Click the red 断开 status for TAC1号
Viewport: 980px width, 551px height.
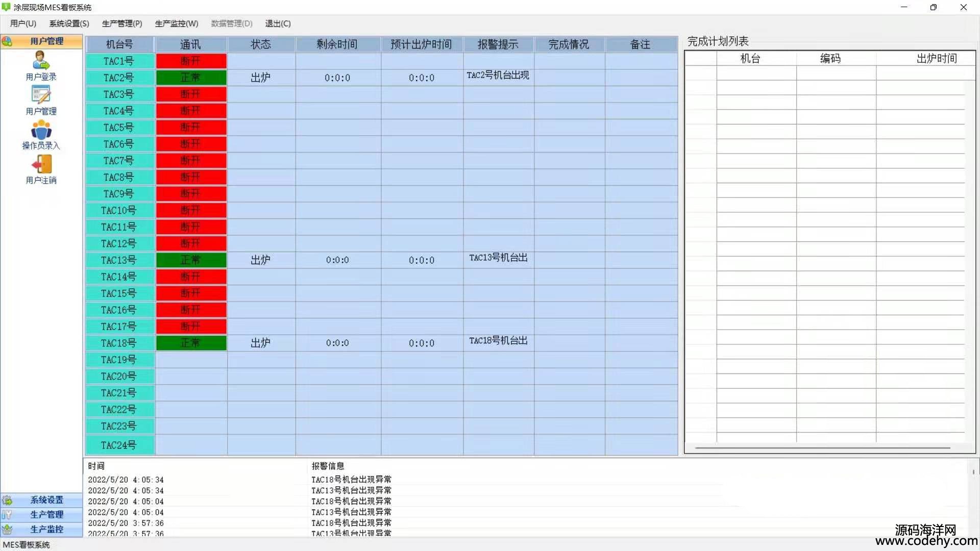(x=191, y=61)
